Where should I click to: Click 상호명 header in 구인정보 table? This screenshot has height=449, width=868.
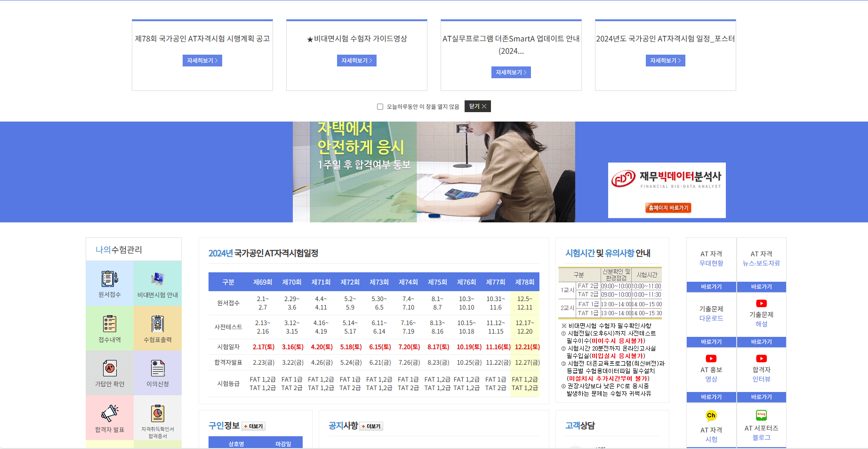coord(236,444)
